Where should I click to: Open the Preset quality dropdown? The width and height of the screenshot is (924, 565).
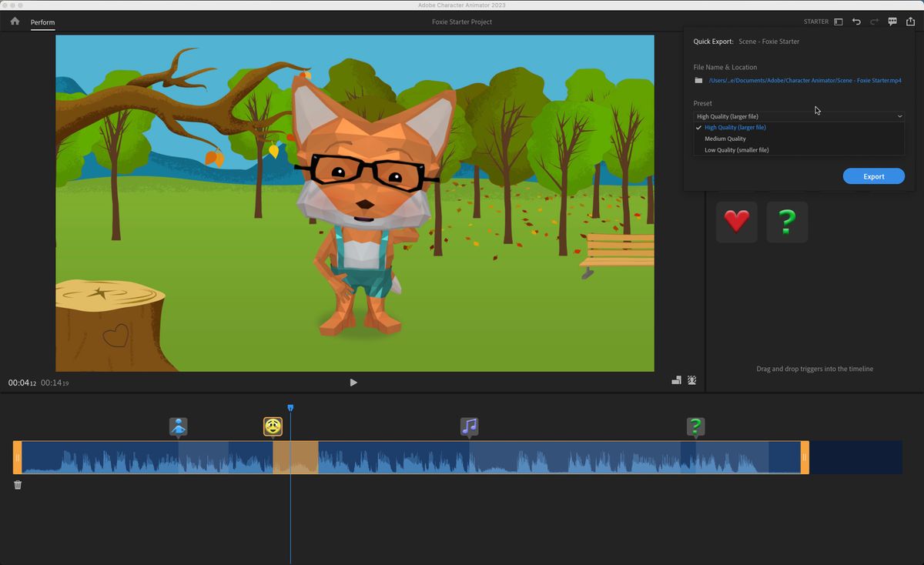coord(798,116)
